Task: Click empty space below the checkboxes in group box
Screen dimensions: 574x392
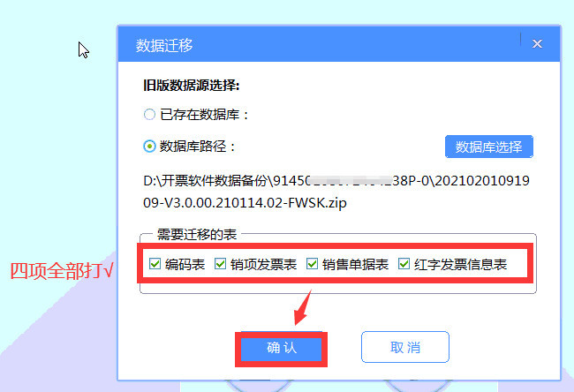Action: coord(338,288)
